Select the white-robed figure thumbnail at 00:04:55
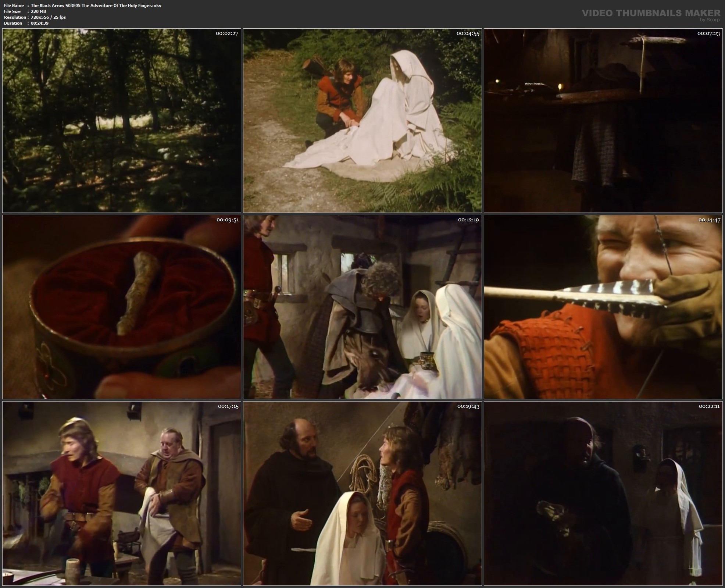This screenshot has height=588, width=725. coord(362,121)
